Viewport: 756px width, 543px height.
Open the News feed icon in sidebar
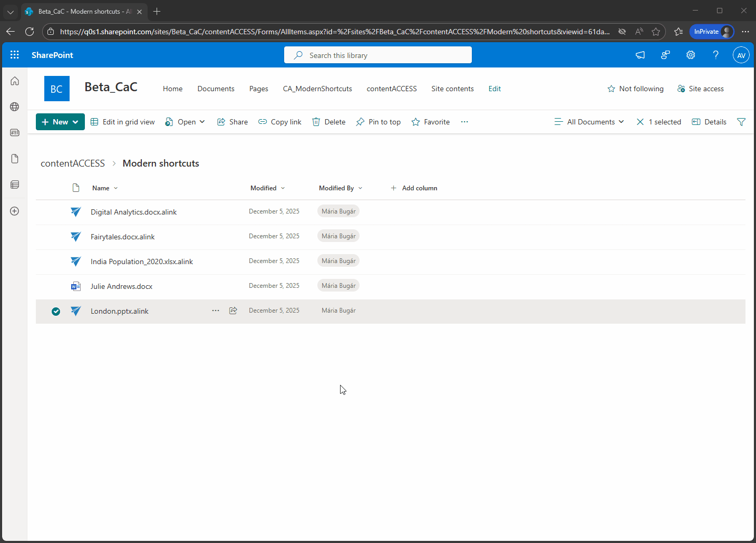(x=15, y=133)
